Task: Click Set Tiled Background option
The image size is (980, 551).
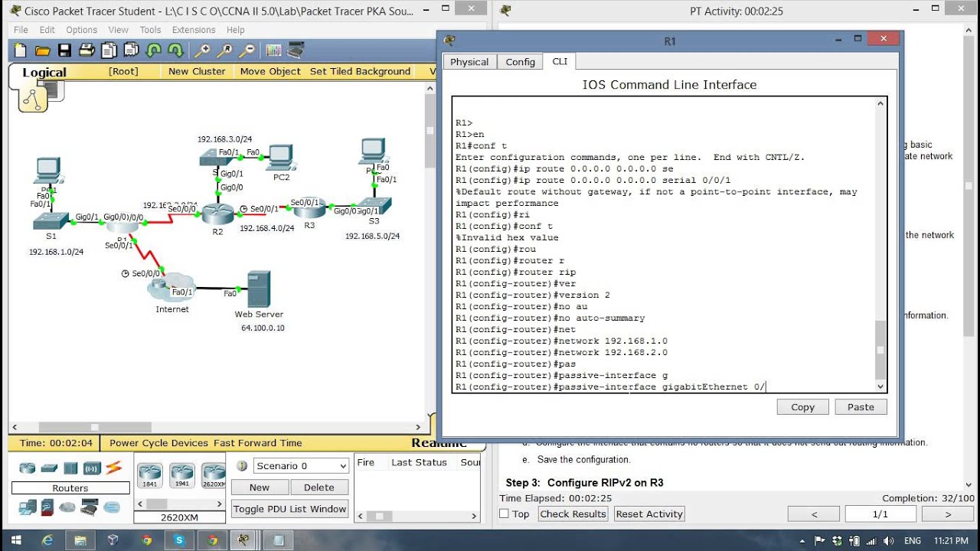Action: pyautogui.click(x=360, y=71)
